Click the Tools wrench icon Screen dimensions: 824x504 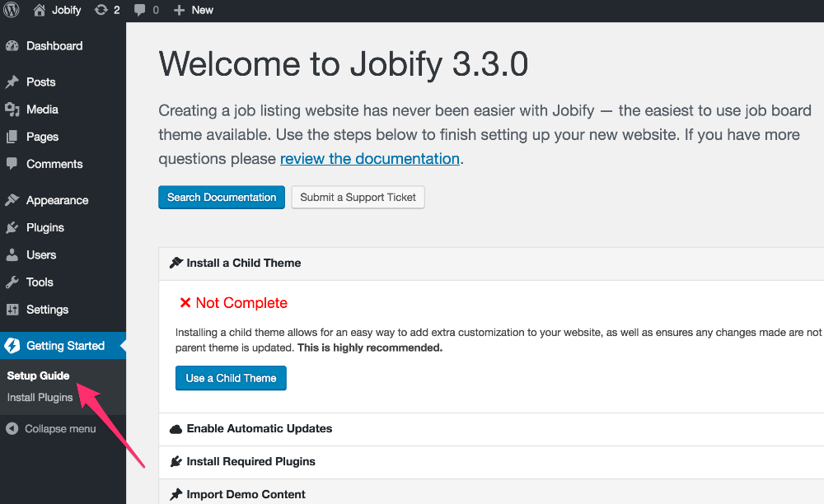coord(12,282)
